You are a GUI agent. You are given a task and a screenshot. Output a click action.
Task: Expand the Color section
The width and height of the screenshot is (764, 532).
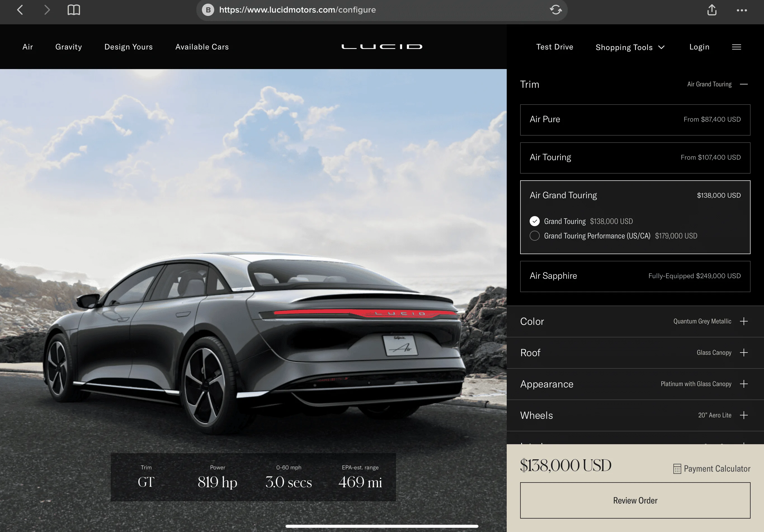click(x=744, y=321)
